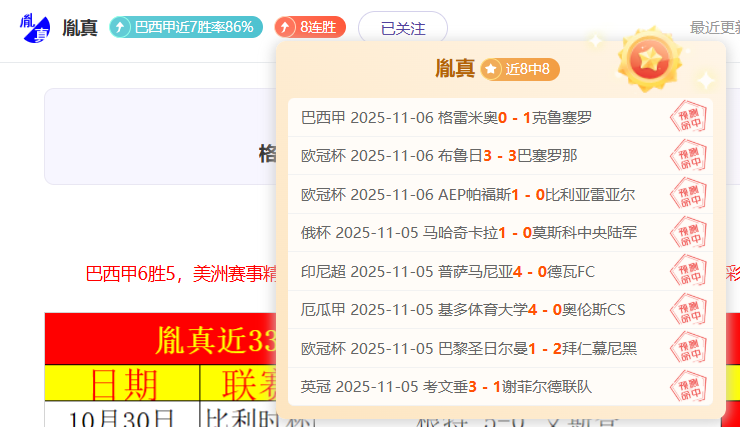Click the gold medal icon on popup
The image size is (740, 427).
click(x=649, y=58)
